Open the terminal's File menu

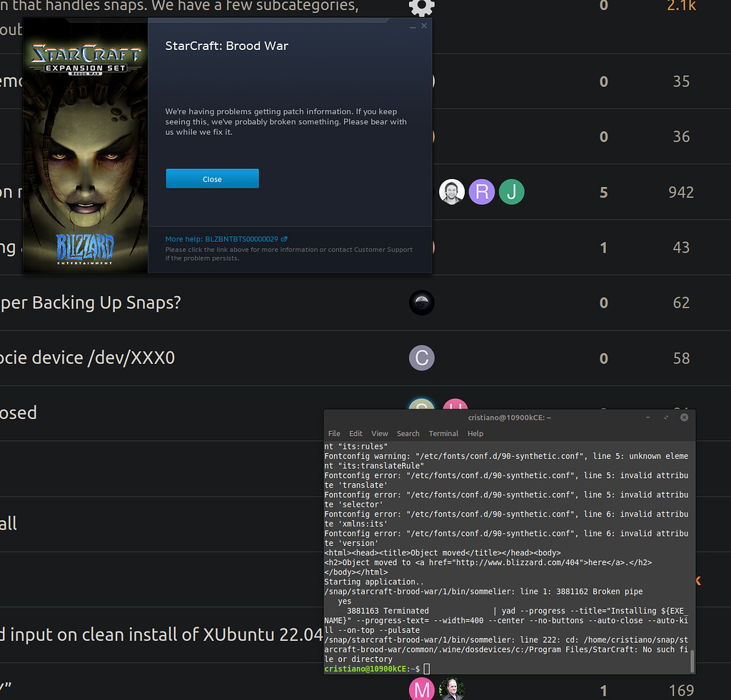(x=333, y=433)
